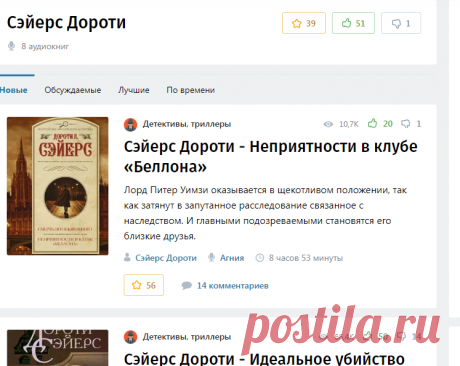Click the 8 часов 53 минуты duration text
Image resolution: width=460 pixels, height=366 pixels.
point(306,258)
